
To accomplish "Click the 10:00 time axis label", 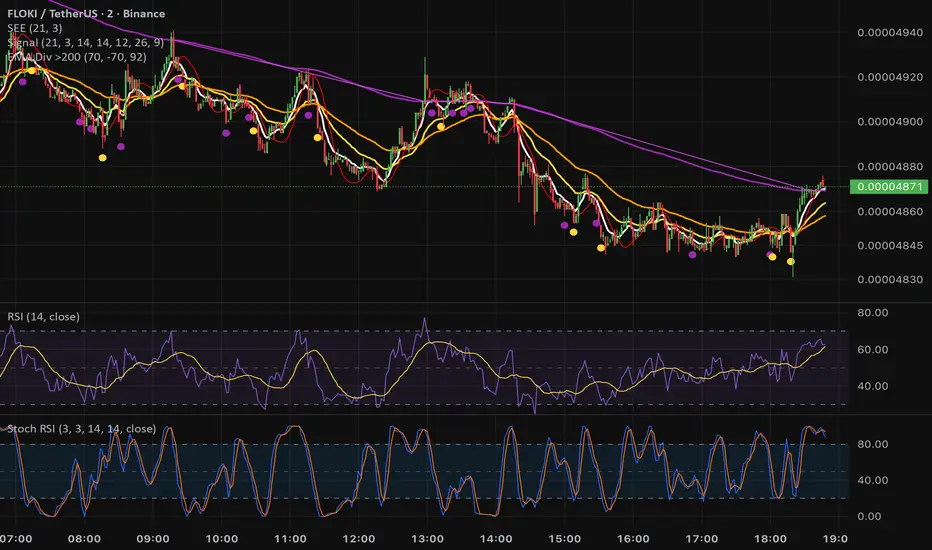I will 222,539.
